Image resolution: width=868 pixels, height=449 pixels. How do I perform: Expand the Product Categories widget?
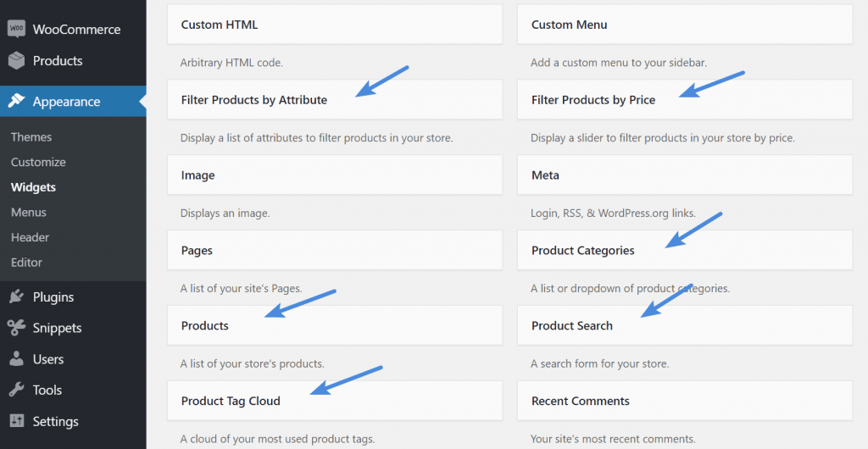[685, 250]
